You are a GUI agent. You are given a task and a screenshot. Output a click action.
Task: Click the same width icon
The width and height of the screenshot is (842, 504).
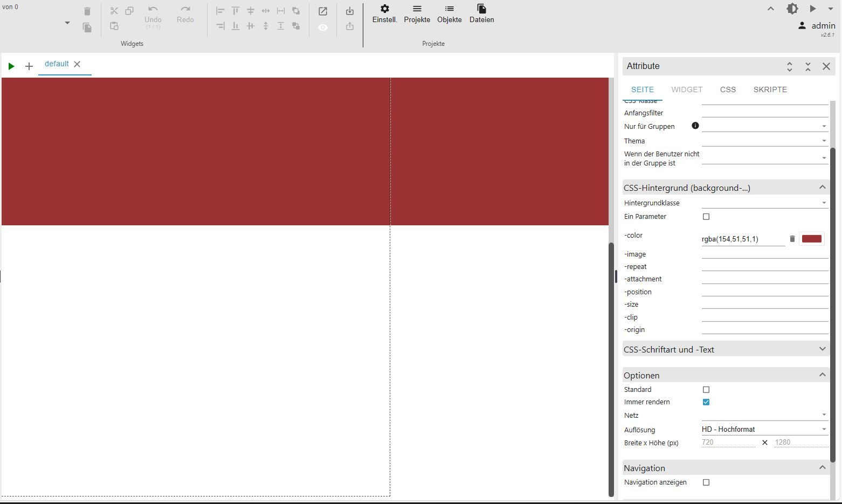281,11
